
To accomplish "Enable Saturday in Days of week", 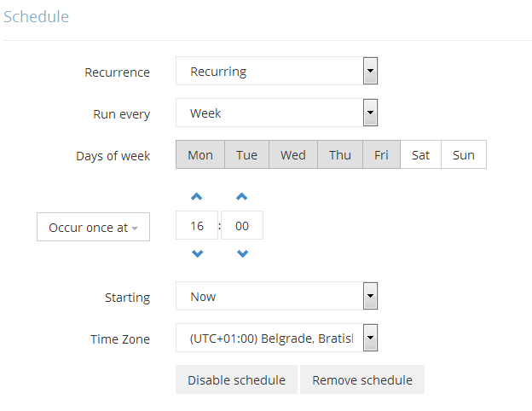I will tap(420, 155).
